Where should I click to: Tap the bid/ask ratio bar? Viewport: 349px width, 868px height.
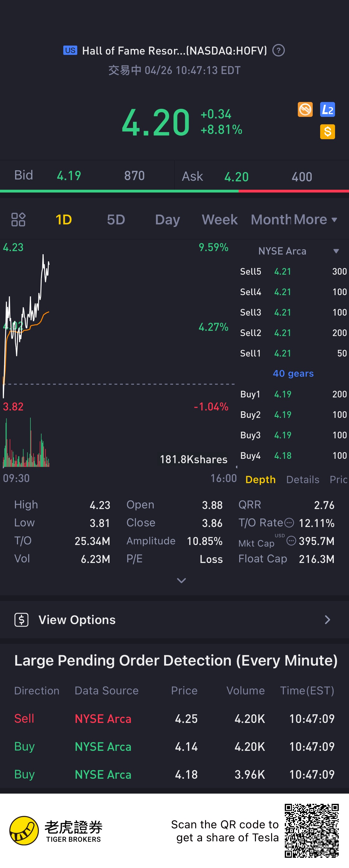coord(174,191)
